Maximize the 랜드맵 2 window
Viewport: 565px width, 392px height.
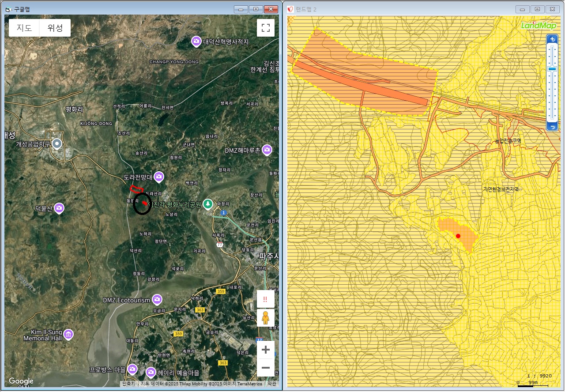[x=537, y=9]
